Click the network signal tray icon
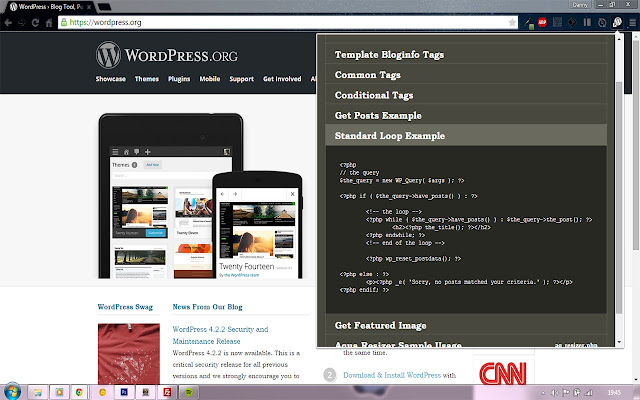Screen dimensions: 640x400 pyautogui.click(x=589, y=393)
